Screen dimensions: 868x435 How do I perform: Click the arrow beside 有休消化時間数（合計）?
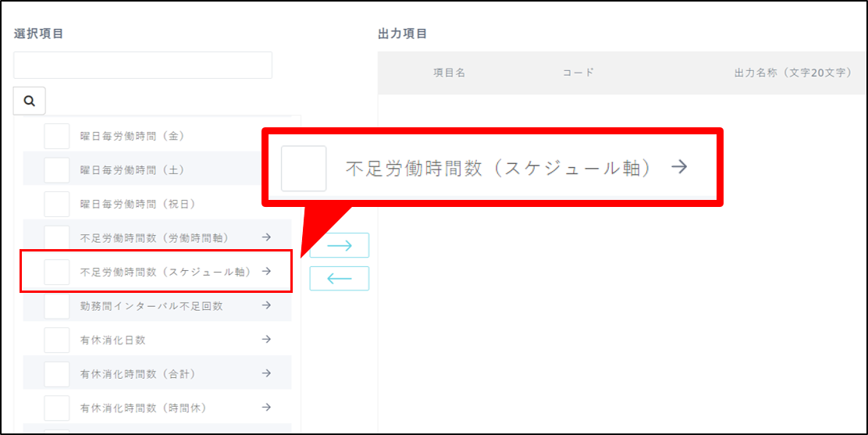266,373
